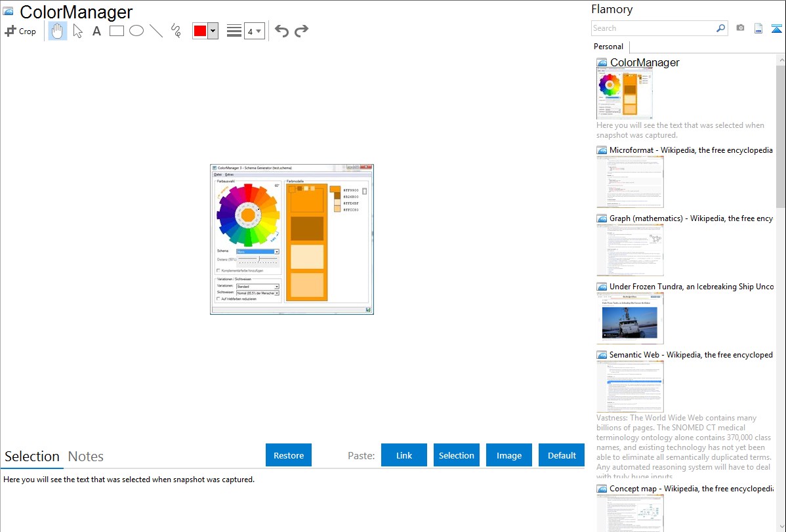
Task: Pick the rectangle drawing tool
Action: pos(117,31)
